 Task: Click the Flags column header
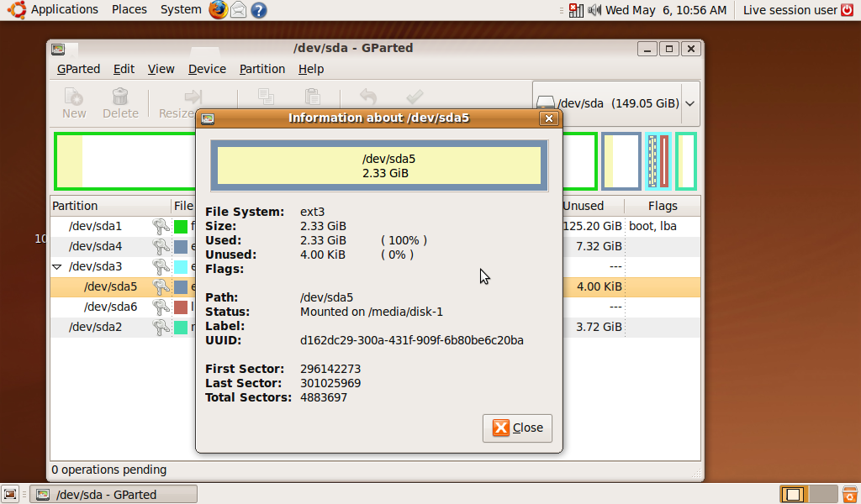663,206
